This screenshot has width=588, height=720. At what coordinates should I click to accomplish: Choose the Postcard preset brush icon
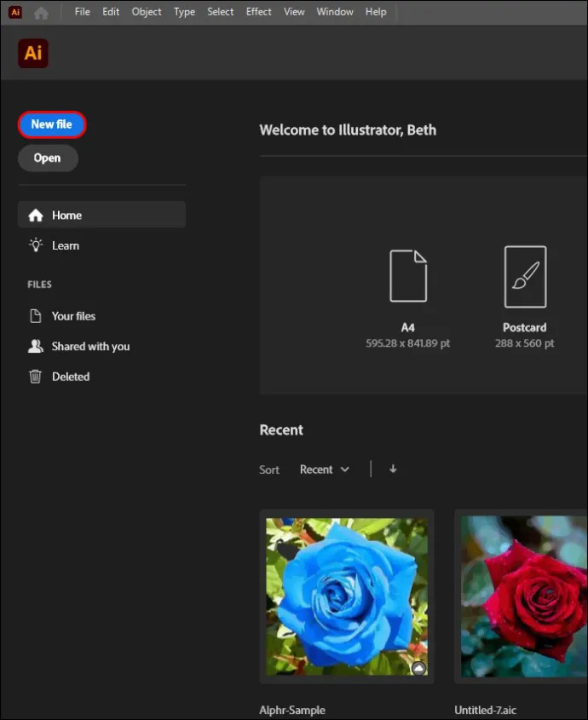(x=525, y=276)
